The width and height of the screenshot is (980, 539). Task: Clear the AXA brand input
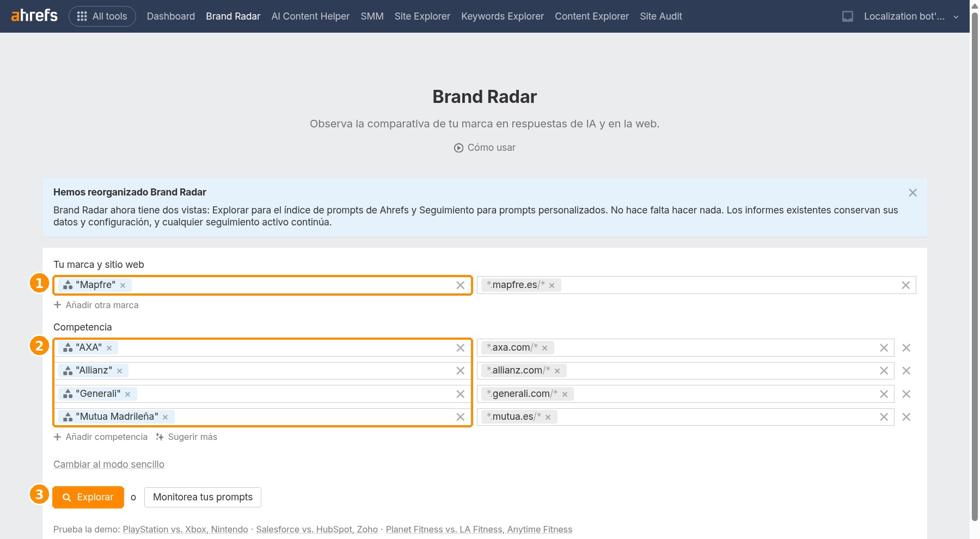coord(460,348)
